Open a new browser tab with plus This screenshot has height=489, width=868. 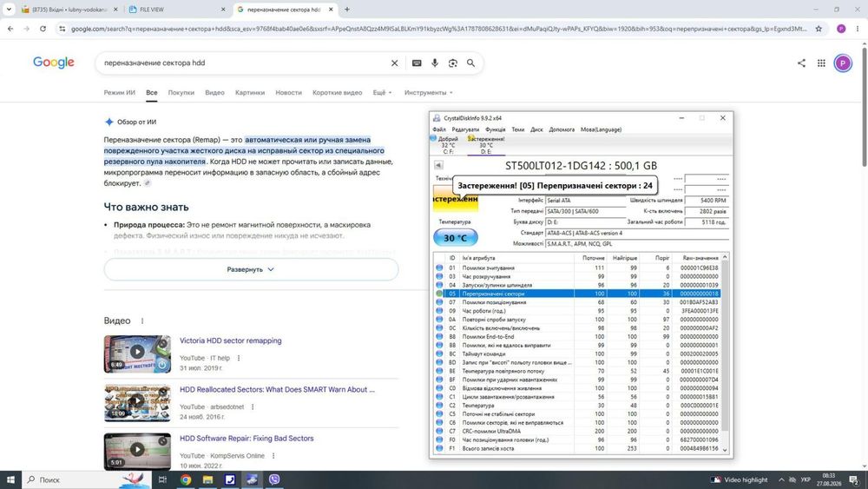point(347,10)
